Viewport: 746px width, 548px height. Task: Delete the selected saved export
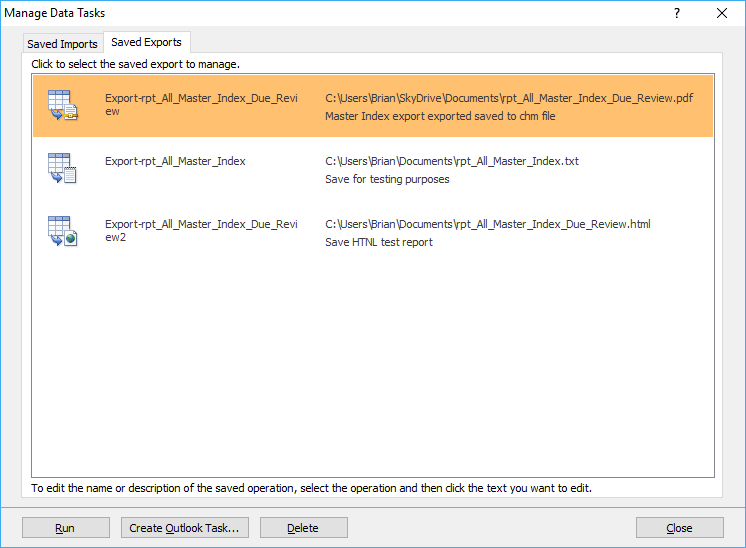coord(304,528)
